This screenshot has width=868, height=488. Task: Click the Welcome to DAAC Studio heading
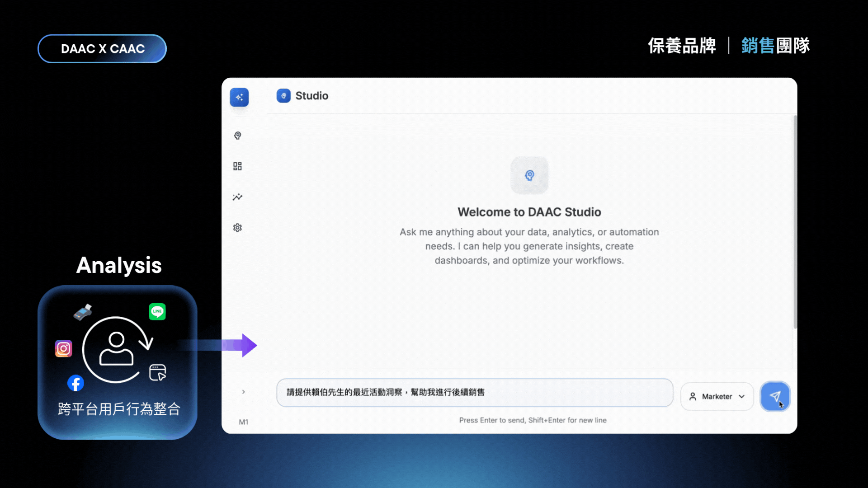(529, 211)
